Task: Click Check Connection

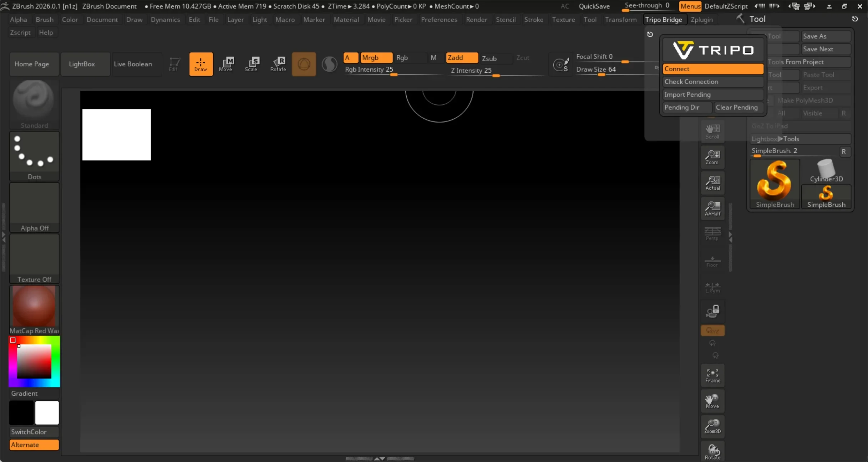Action: point(713,82)
